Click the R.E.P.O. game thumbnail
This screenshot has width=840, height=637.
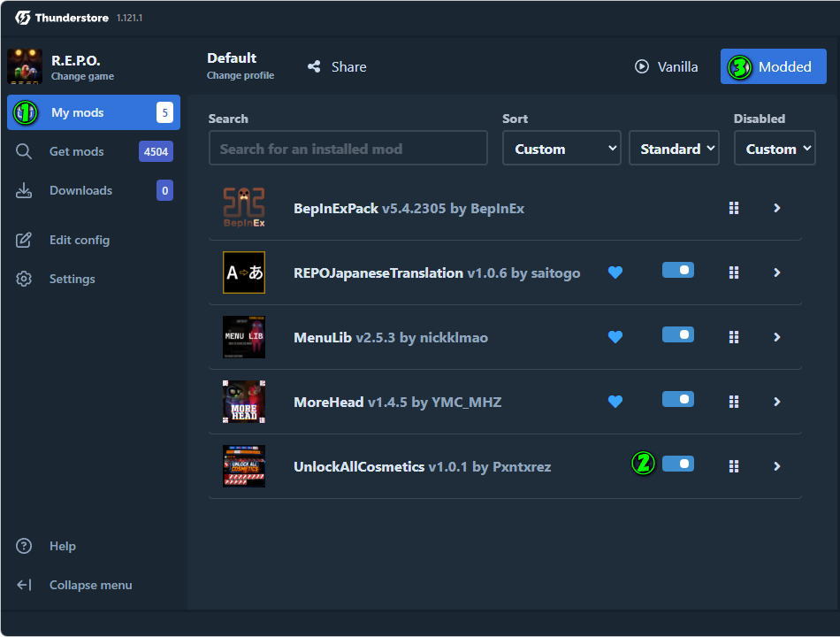pos(25,66)
